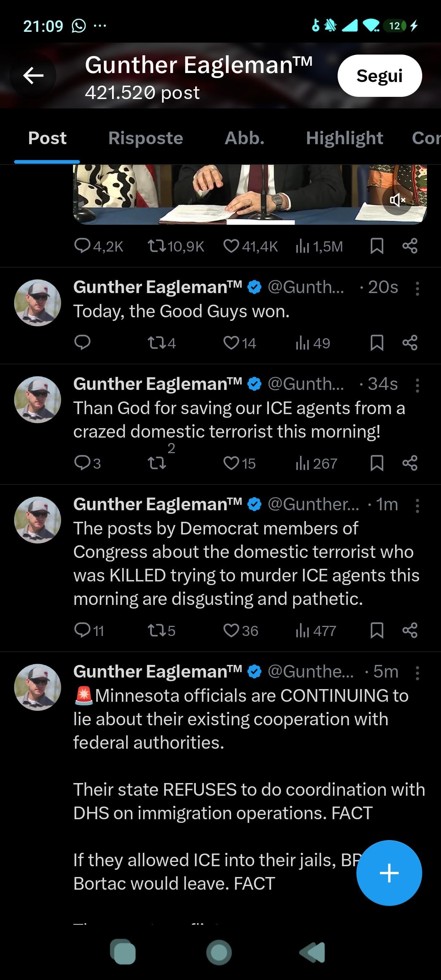The image size is (441, 980).
Task: Open more options for the 34s post
Action: point(417,385)
